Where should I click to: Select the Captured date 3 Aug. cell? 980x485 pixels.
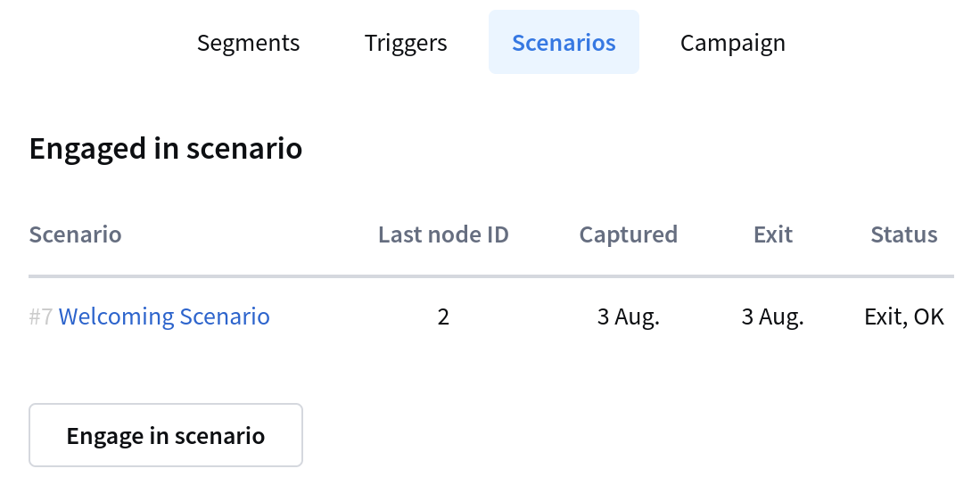pos(628,316)
